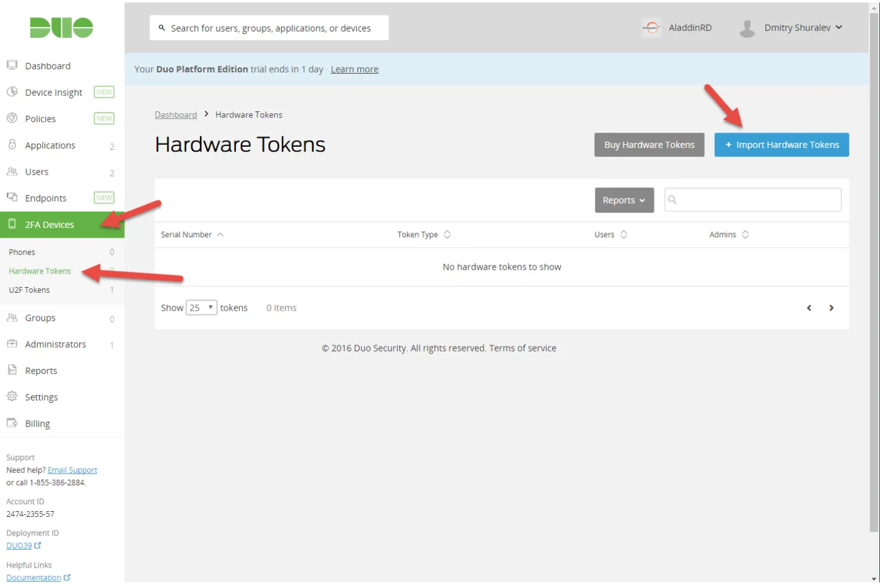Click the hardware tokens table search box
Screen dimensions: 880x588
coord(752,199)
